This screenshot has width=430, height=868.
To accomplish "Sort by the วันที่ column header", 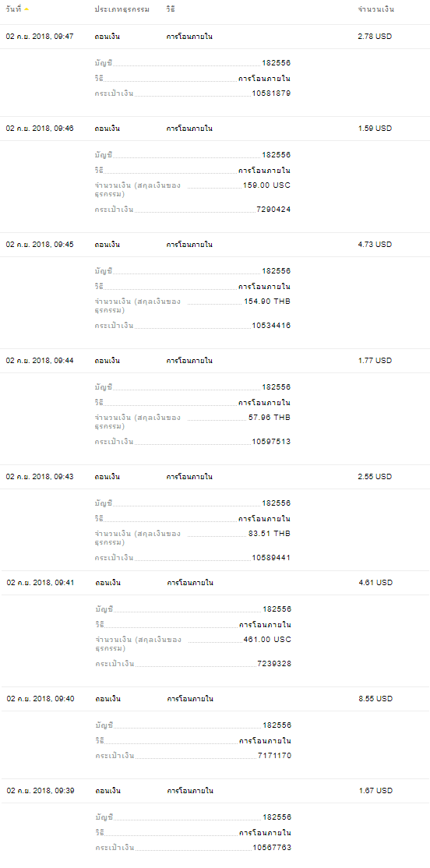I will [x=14, y=9].
